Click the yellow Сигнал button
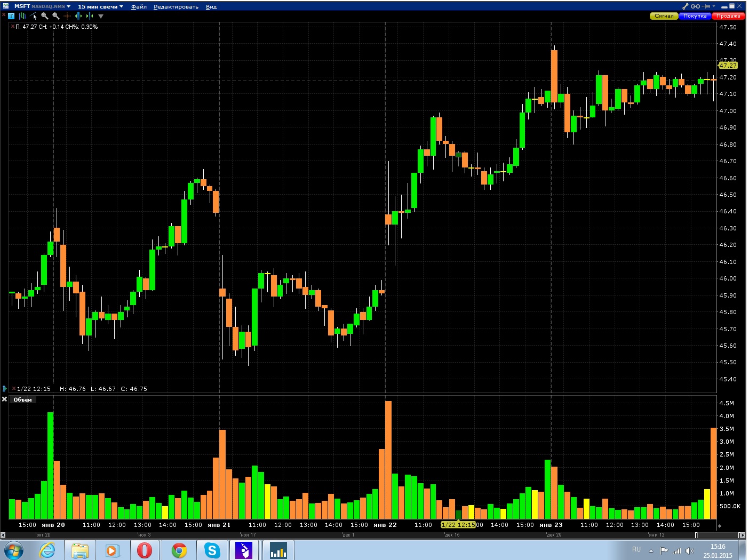The height and width of the screenshot is (560, 749). click(664, 16)
